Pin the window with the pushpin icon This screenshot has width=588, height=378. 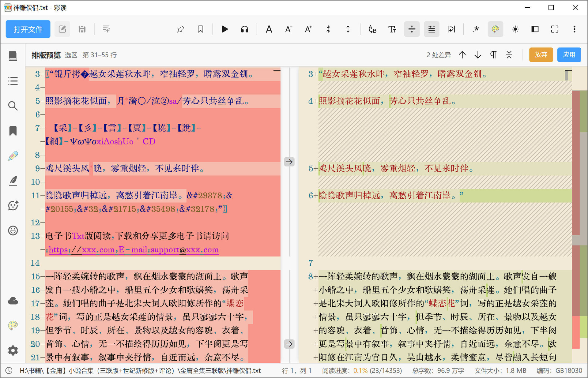tap(181, 29)
